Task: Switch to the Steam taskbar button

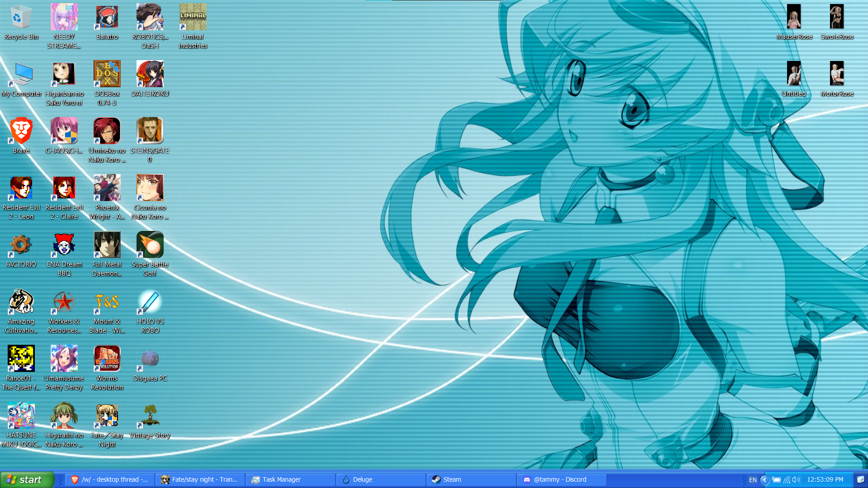Action: click(x=471, y=480)
